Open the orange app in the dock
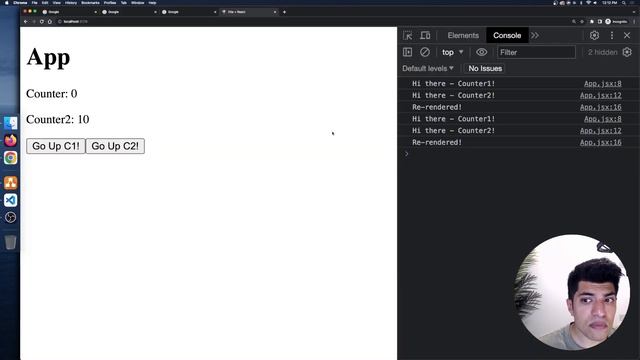 [x=11, y=183]
